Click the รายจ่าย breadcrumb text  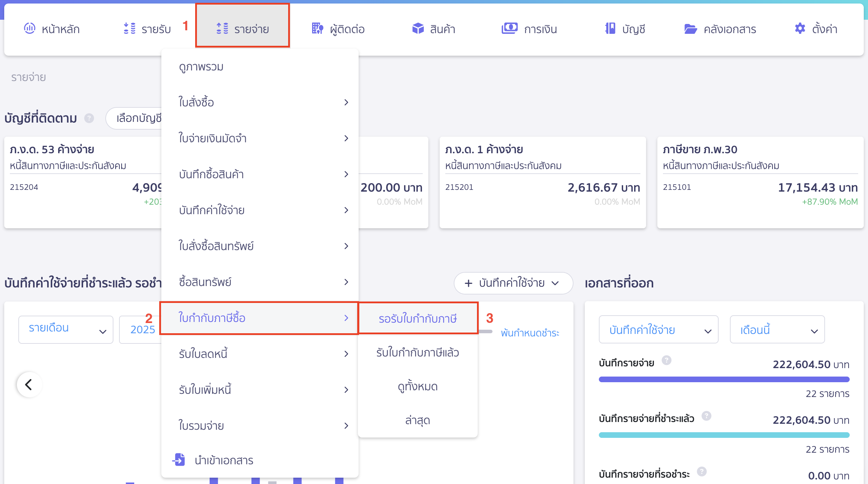coord(29,77)
